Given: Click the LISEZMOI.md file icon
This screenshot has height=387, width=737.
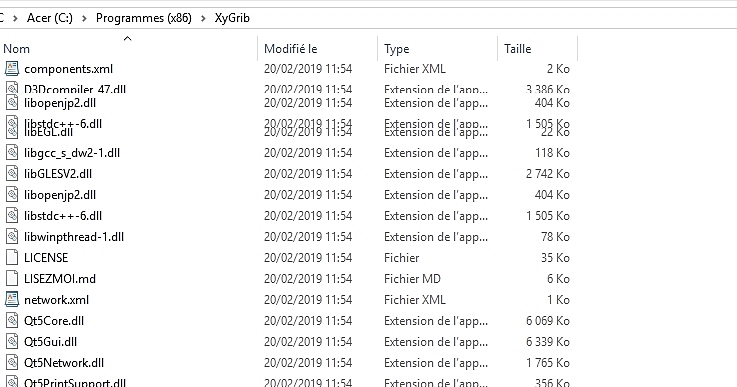Looking at the screenshot, I should (x=12, y=278).
